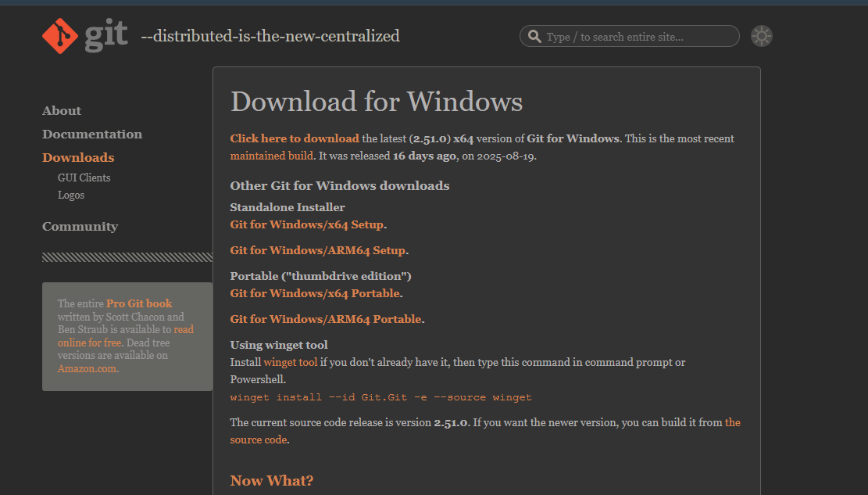
Task: Click the 'Using winget tool' subheading
Action: pos(279,345)
